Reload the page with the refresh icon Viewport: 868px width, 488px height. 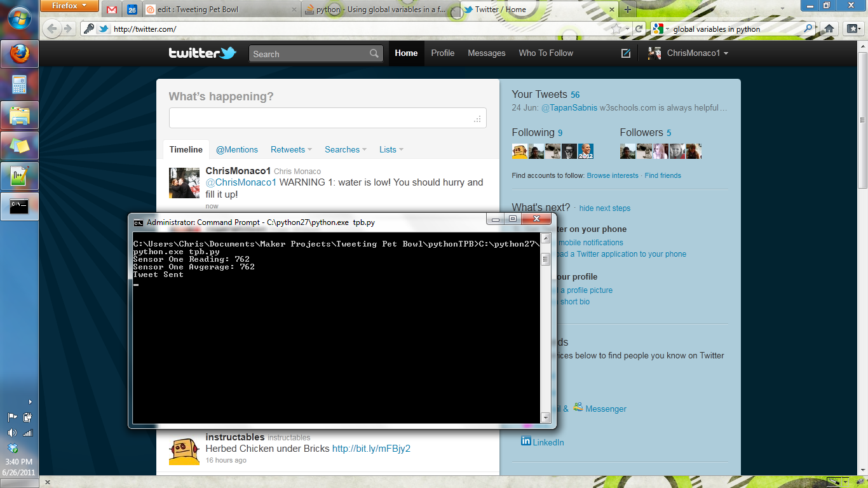coord(639,29)
